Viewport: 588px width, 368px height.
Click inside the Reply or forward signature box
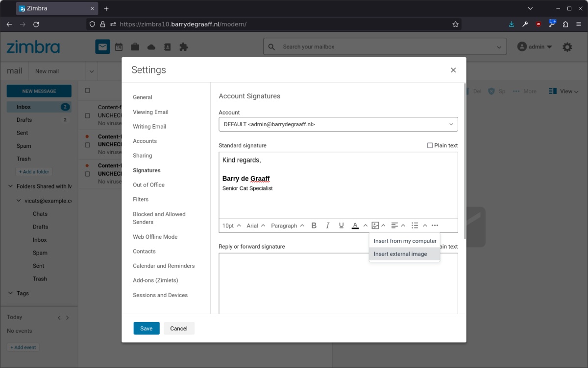(x=338, y=284)
